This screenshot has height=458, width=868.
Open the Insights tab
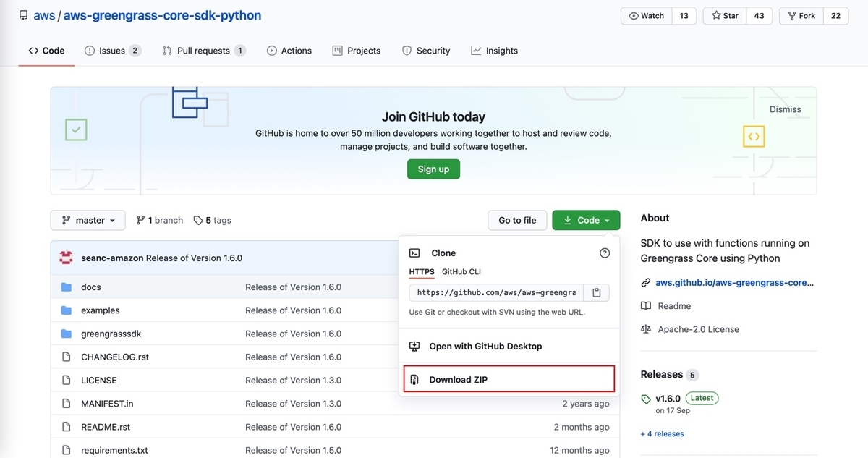[495, 51]
